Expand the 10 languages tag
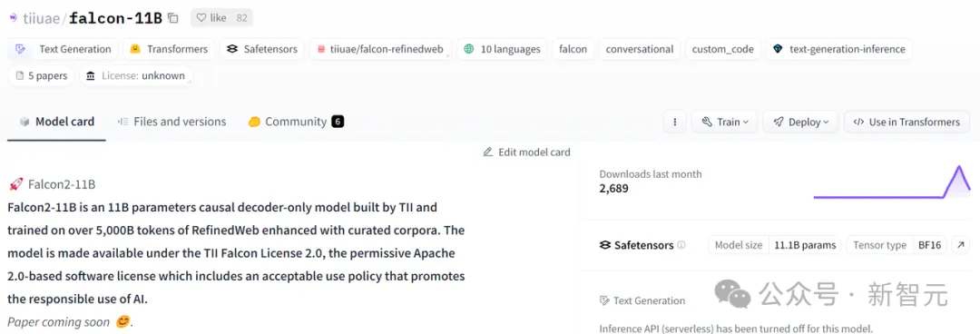980x334 pixels. click(x=502, y=49)
